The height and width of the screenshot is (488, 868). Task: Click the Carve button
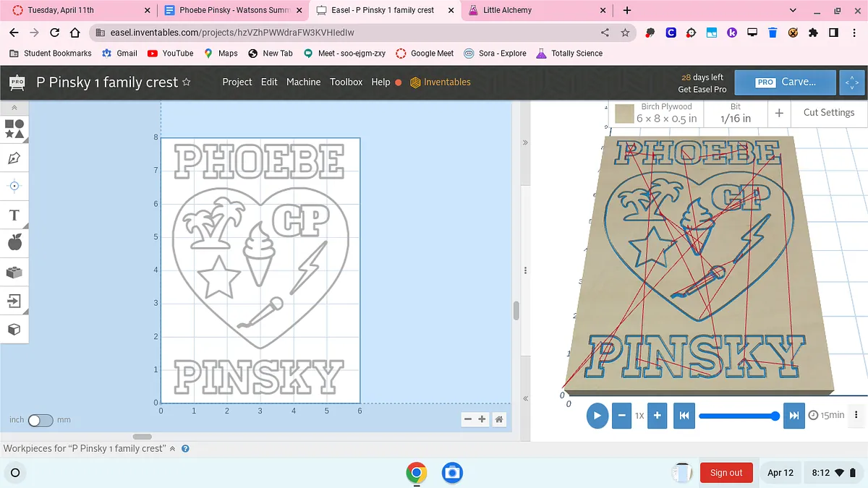tap(785, 82)
